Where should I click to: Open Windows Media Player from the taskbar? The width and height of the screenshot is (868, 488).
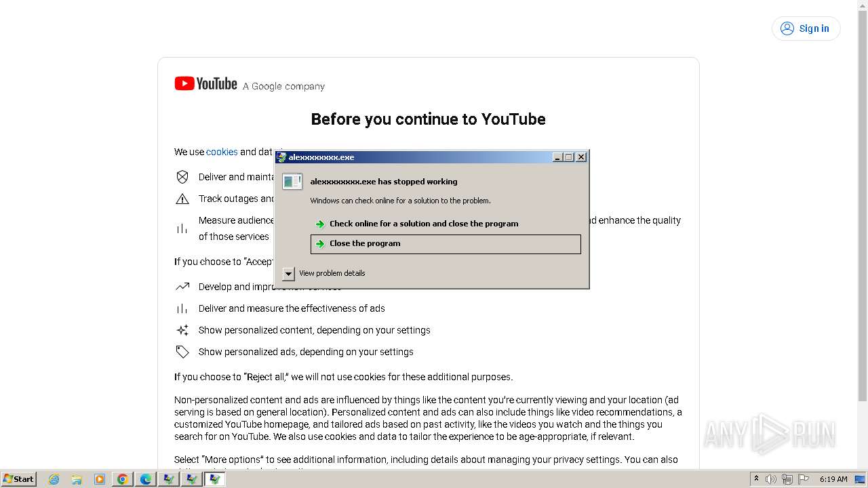pos(100,479)
